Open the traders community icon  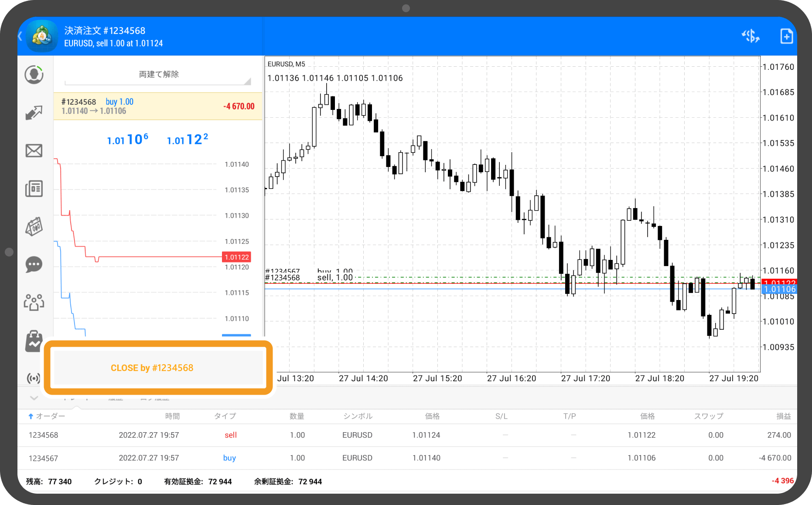[34, 302]
